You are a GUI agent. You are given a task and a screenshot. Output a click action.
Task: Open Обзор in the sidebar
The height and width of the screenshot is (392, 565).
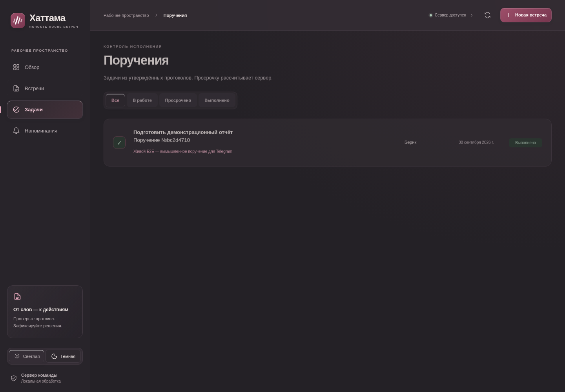click(x=45, y=67)
